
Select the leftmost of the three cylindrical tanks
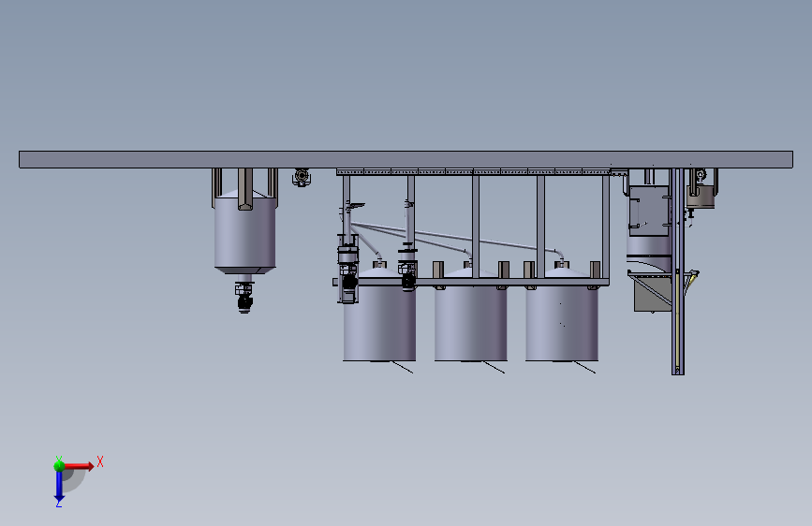pos(379,321)
